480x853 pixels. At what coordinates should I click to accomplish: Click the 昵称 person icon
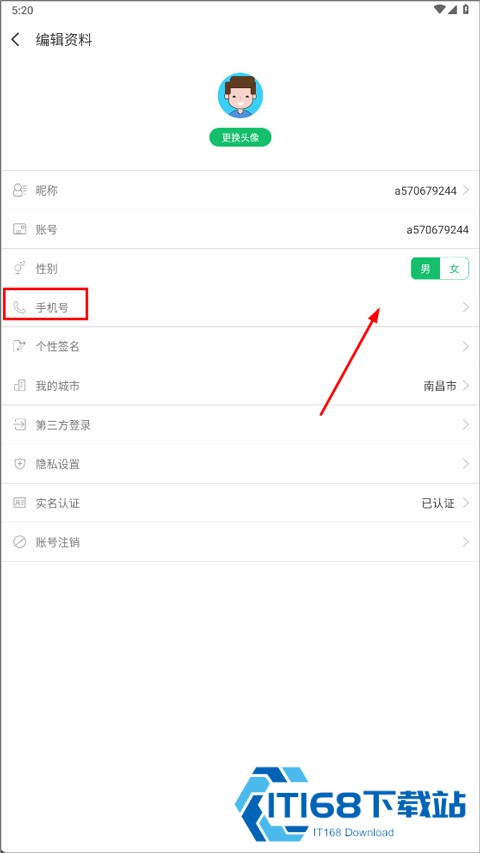click(x=20, y=190)
